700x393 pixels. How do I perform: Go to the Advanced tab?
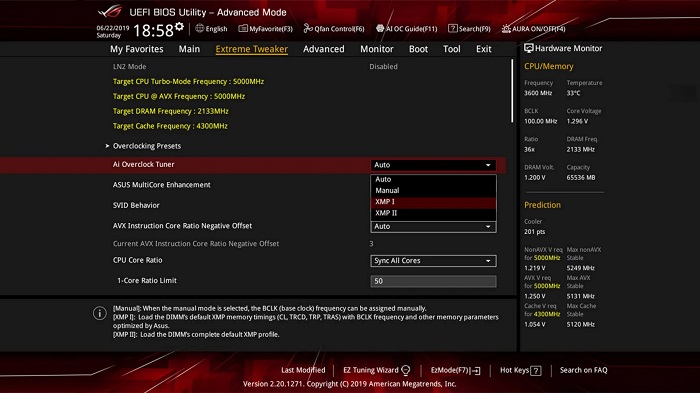tap(324, 49)
